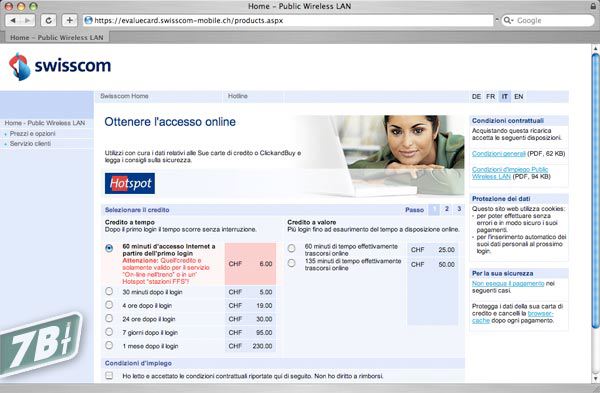Open the Non esegua il pagamento link
Screen dimensions: 600x393
point(508,284)
